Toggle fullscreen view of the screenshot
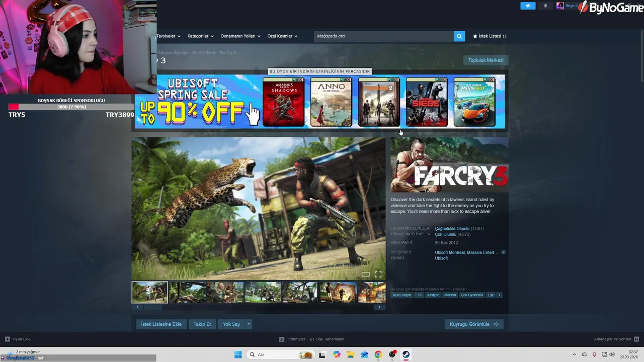The width and height of the screenshot is (644, 362). point(378,274)
